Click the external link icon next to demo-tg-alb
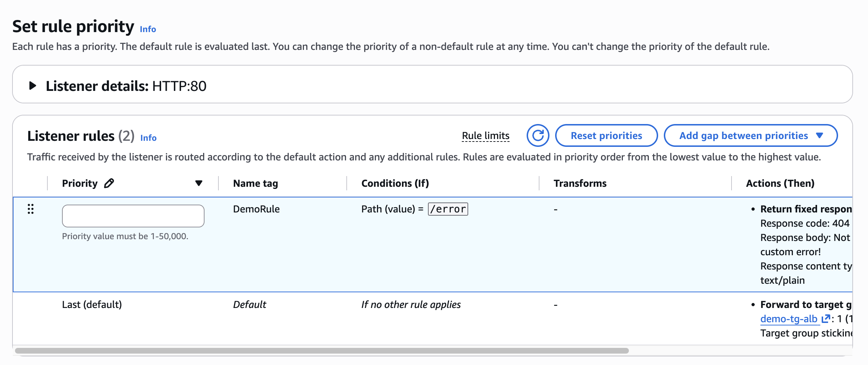This screenshot has width=868, height=365. (x=825, y=319)
